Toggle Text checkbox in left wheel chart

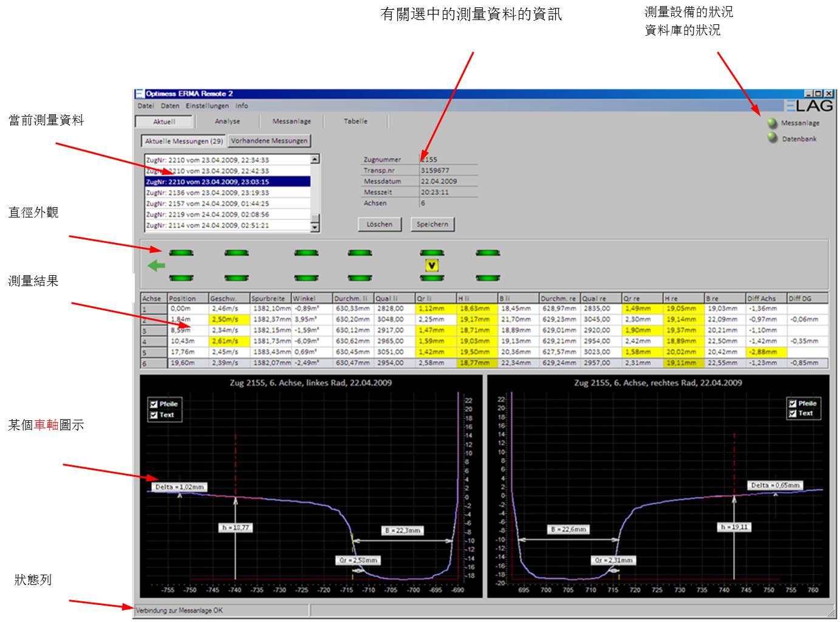(x=154, y=415)
